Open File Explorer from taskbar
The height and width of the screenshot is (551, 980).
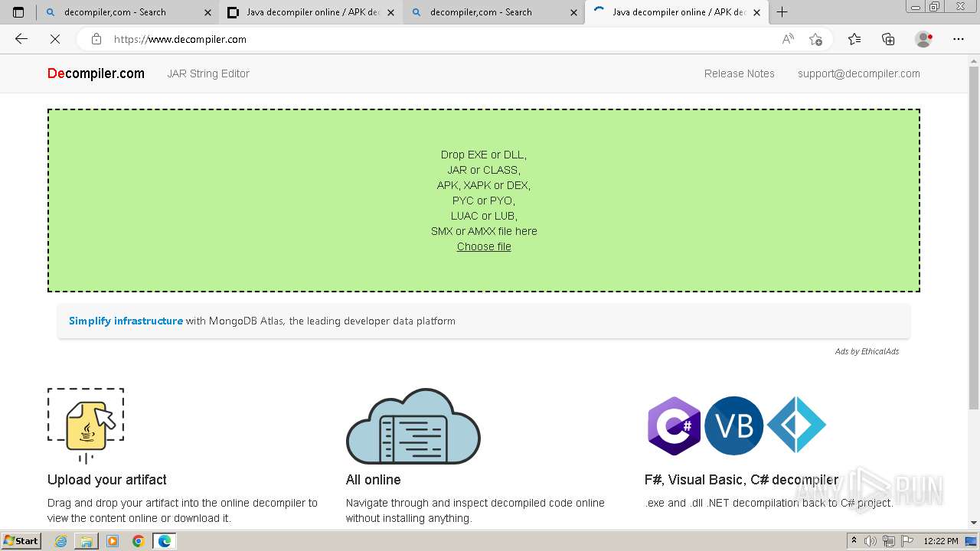(x=87, y=541)
